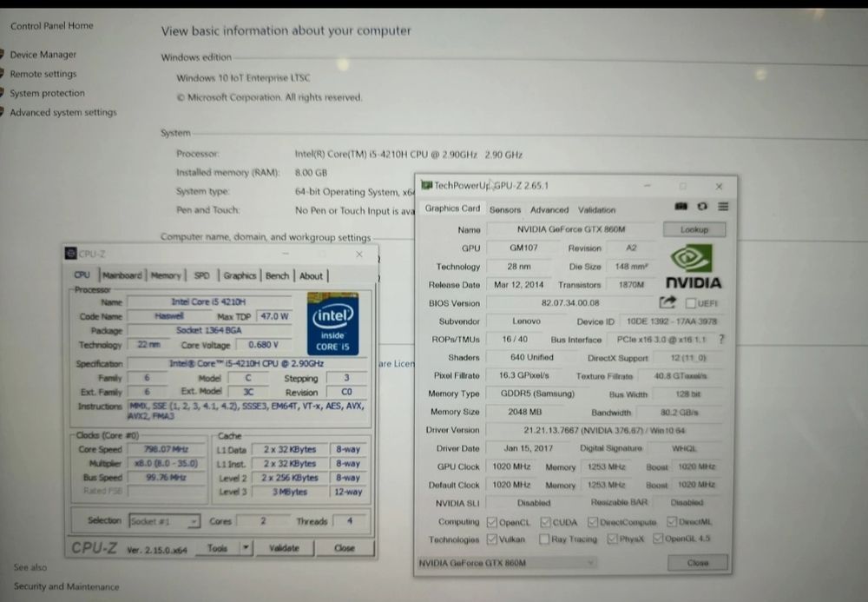868x602 pixels.
Task: Click the Memory Size 2048 MB value
Action: pyautogui.click(x=525, y=412)
